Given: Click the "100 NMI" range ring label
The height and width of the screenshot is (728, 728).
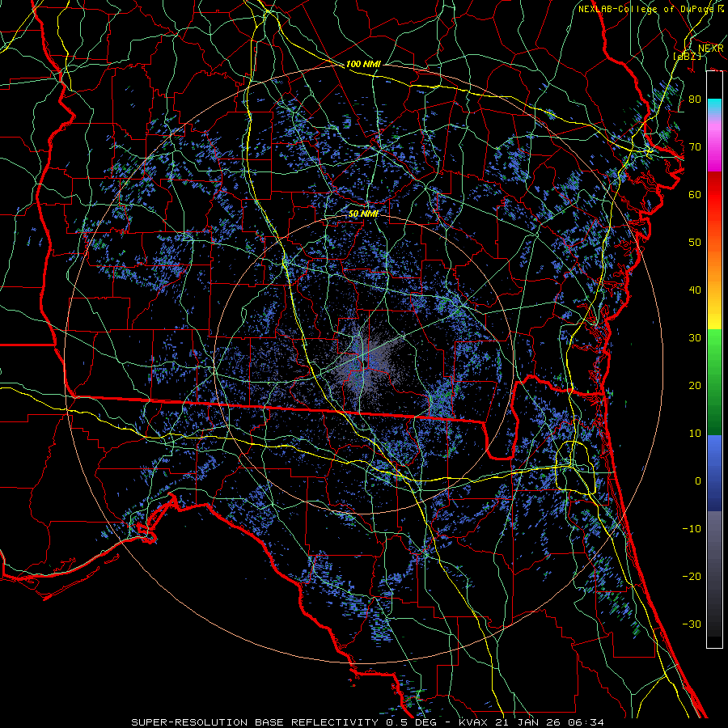Looking at the screenshot, I should coord(363,64).
